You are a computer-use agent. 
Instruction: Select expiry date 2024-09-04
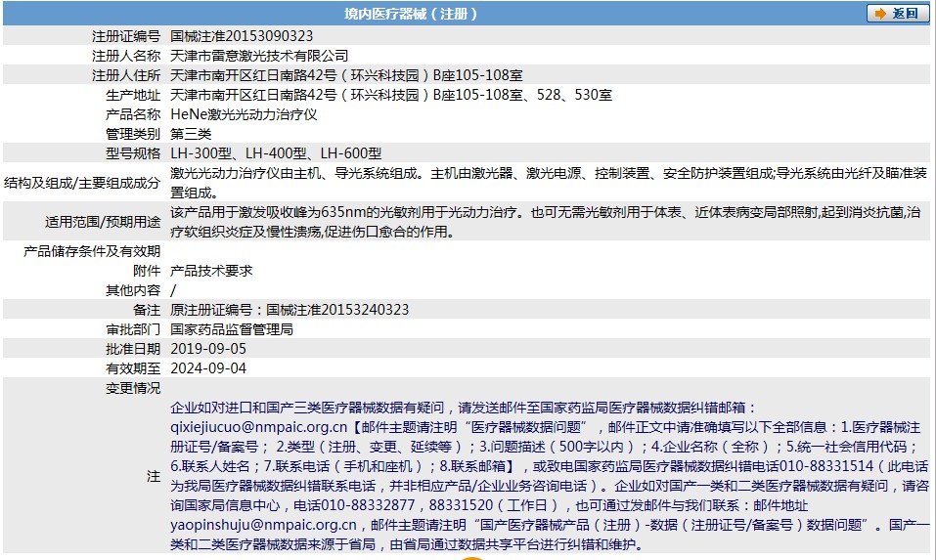click(x=208, y=368)
